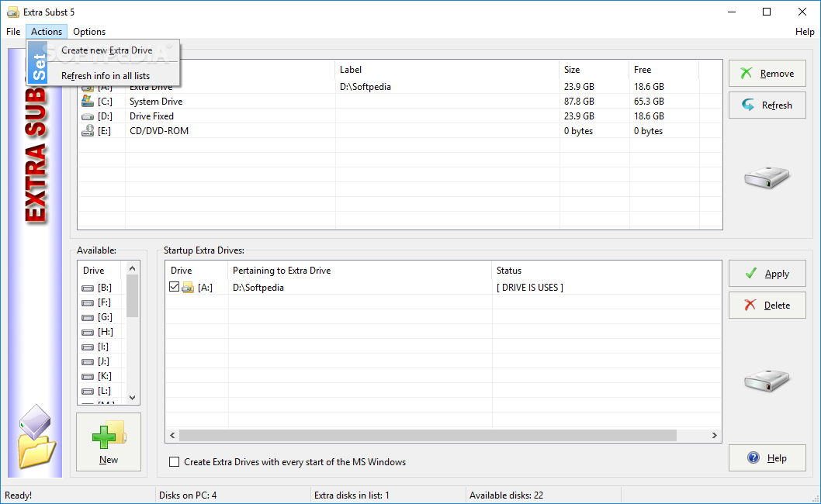Click the 87.8 GB size value
The image size is (821, 504).
579,102
